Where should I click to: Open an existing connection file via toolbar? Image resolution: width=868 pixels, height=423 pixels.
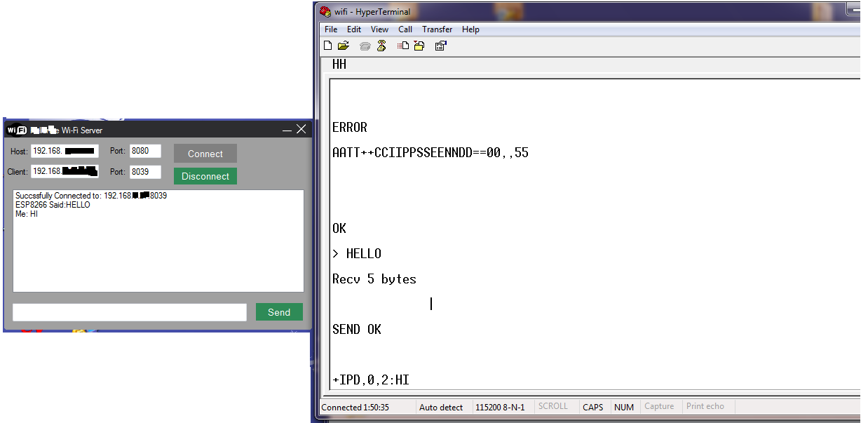point(344,46)
